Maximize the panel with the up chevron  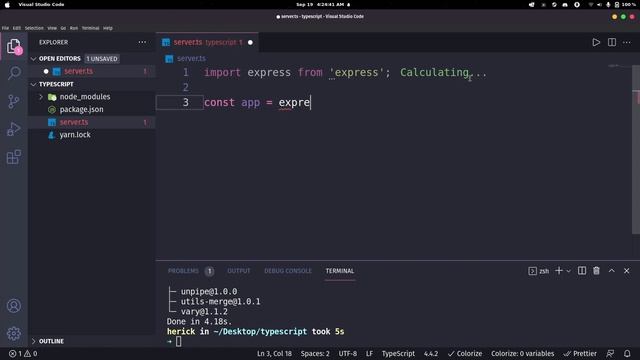(x=611, y=271)
